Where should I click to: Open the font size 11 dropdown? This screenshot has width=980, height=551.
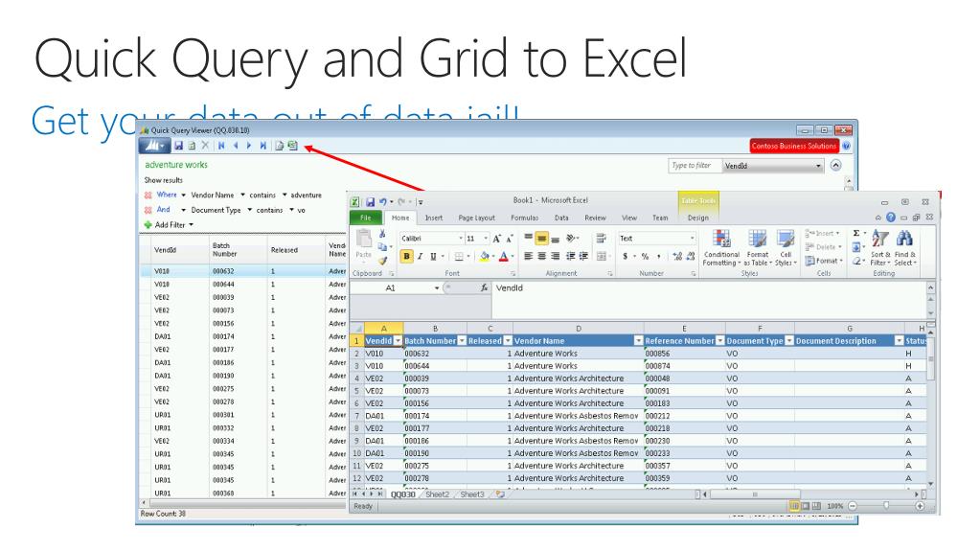coord(485,239)
